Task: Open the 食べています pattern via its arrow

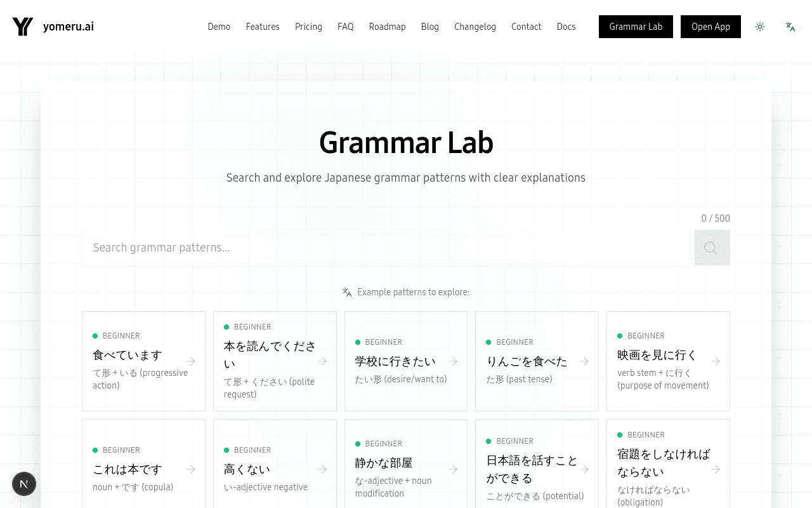Action: click(x=191, y=361)
